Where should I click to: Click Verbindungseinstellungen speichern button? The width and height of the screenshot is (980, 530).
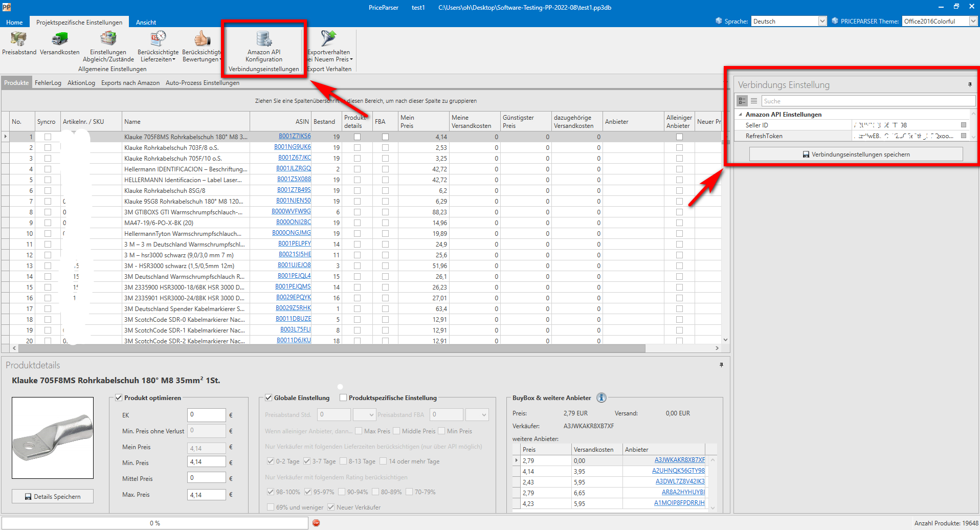click(856, 154)
